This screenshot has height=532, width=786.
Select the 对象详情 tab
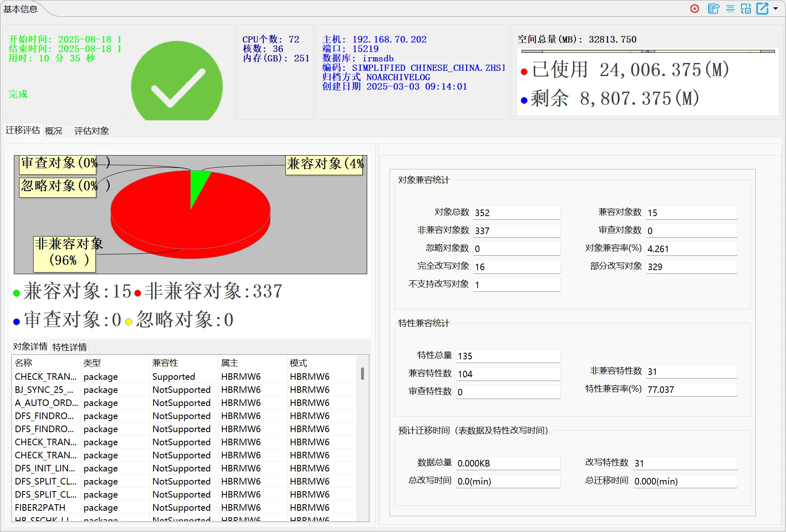tap(30, 347)
